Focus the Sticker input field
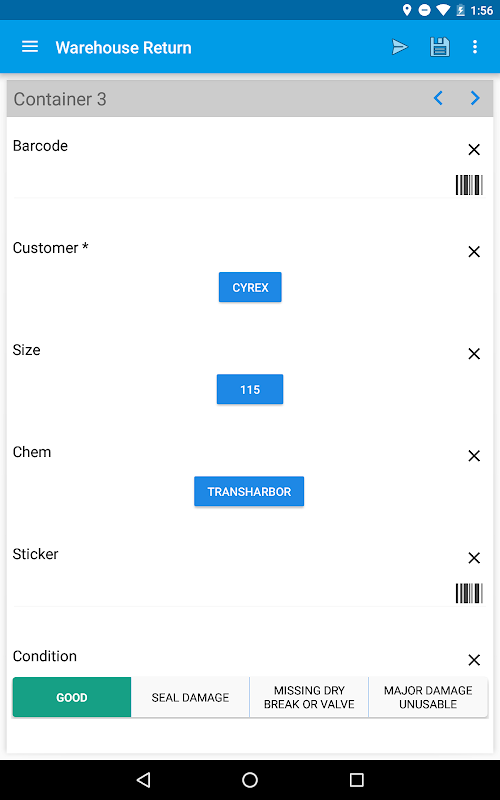500x800 pixels. (232, 593)
